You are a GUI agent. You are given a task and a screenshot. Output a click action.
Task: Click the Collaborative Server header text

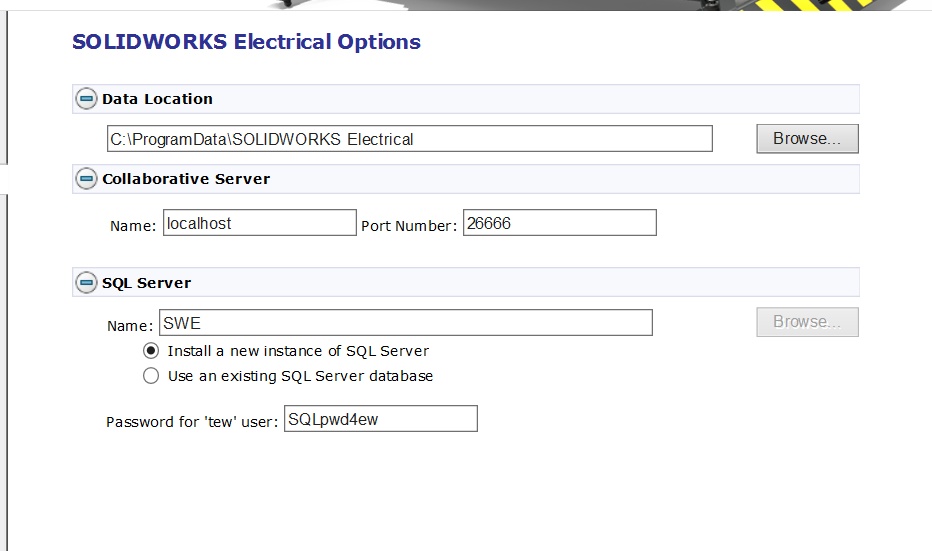[x=186, y=179]
